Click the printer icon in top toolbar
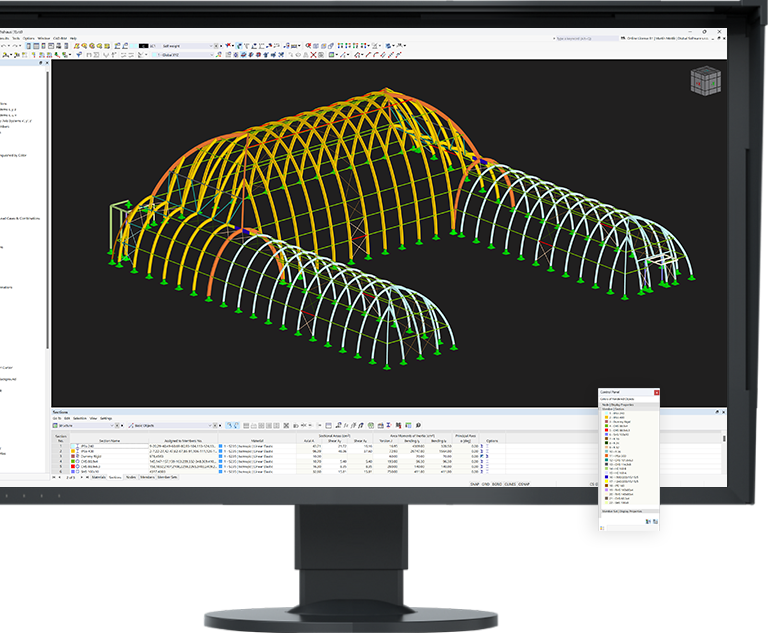 point(59,46)
